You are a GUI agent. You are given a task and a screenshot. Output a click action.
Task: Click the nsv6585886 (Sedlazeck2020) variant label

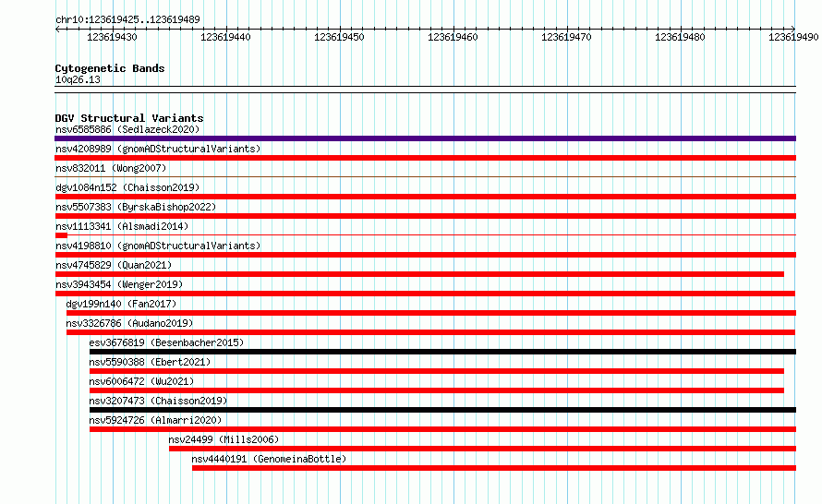[127, 129]
